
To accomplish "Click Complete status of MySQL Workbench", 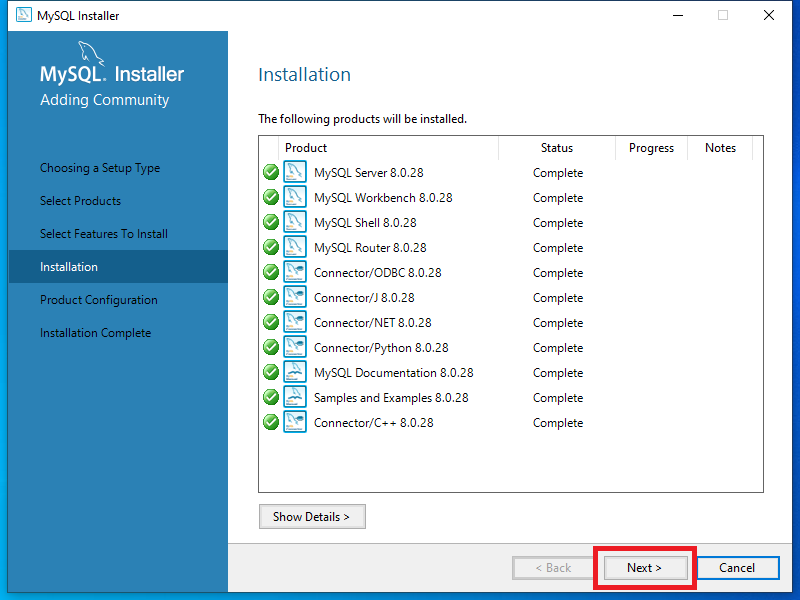I will (x=558, y=198).
